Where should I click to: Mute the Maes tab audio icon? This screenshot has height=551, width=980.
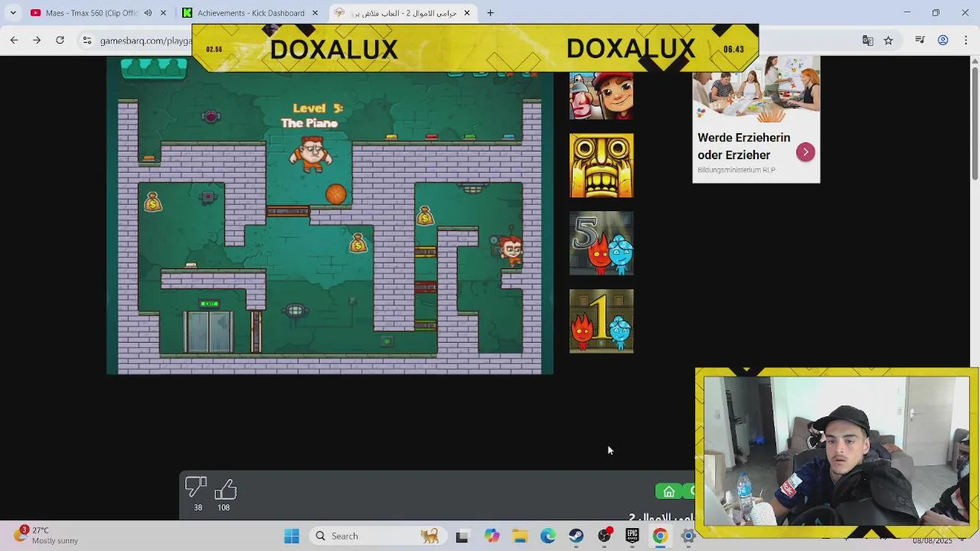click(x=148, y=13)
